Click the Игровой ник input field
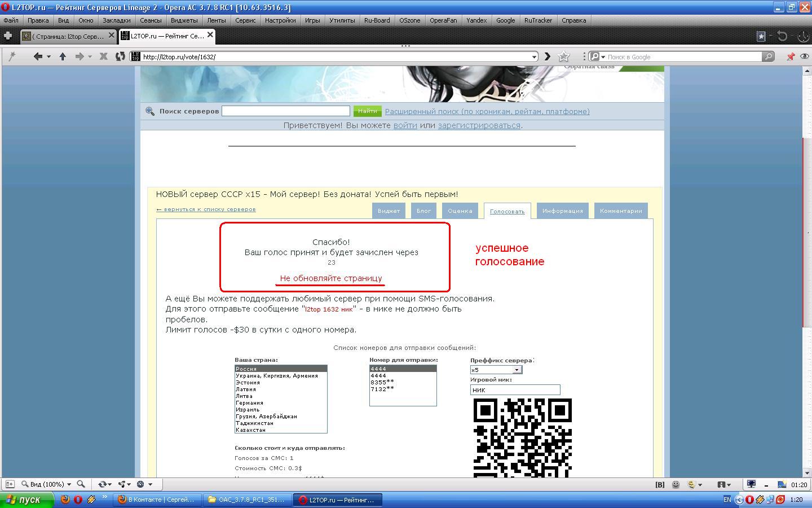812x508 pixels. [x=515, y=390]
